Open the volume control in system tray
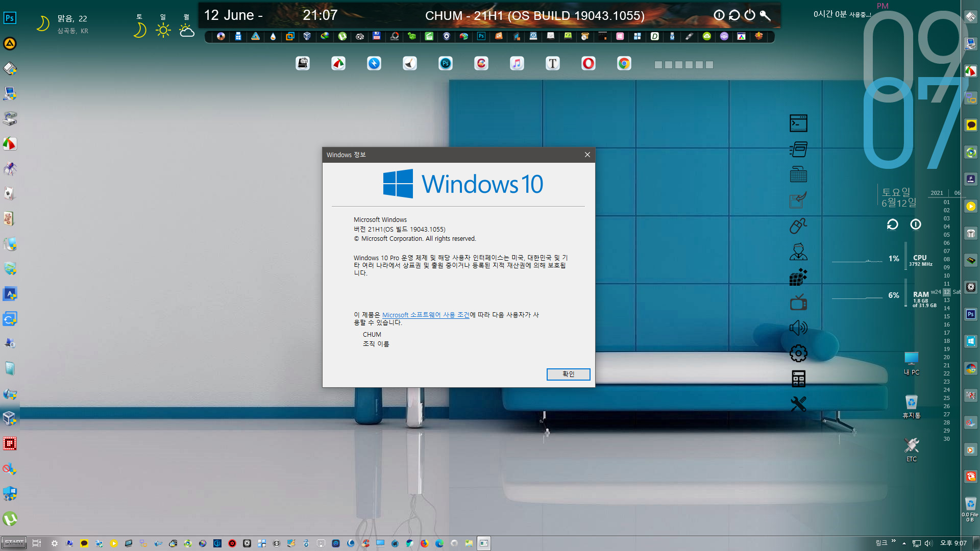Screen dimensions: 980x551 pos(928,543)
